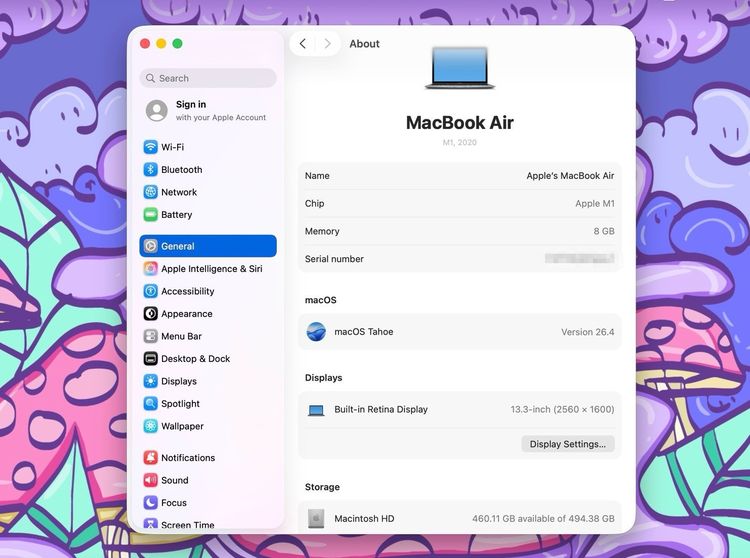The image size is (750, 558).
Task: Open Display Settings button
Action: (568, 444)
